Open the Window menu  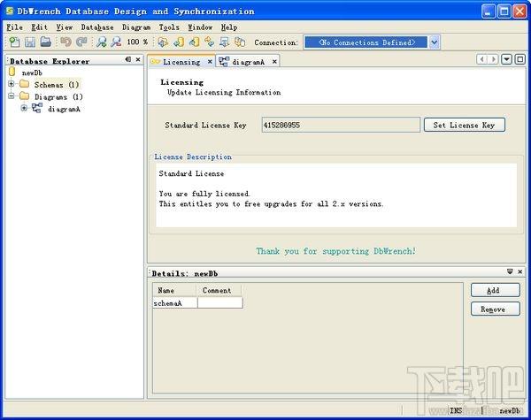[200, 27]
